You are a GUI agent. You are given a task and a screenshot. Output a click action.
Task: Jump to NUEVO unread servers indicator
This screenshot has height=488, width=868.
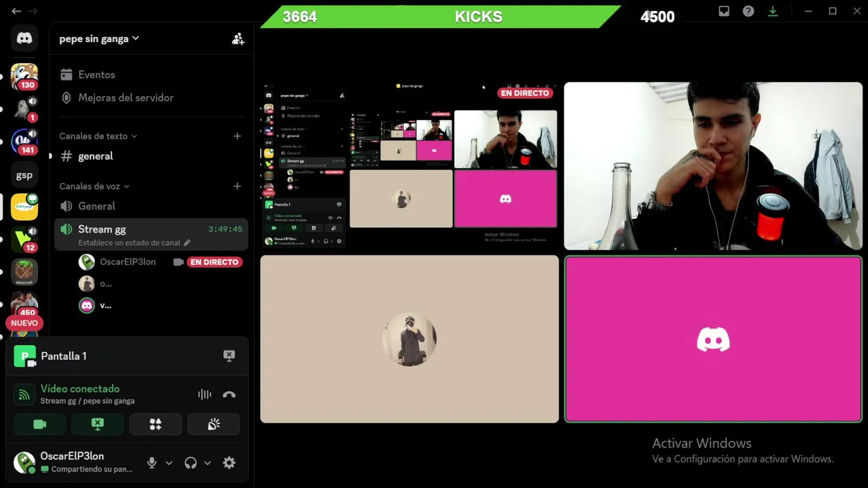(x=24, y=323)
